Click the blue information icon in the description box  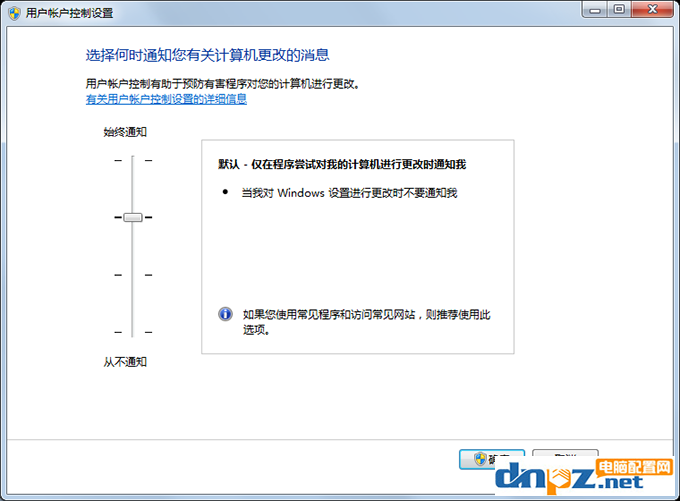pyautogui.click(x=225, y=314)
